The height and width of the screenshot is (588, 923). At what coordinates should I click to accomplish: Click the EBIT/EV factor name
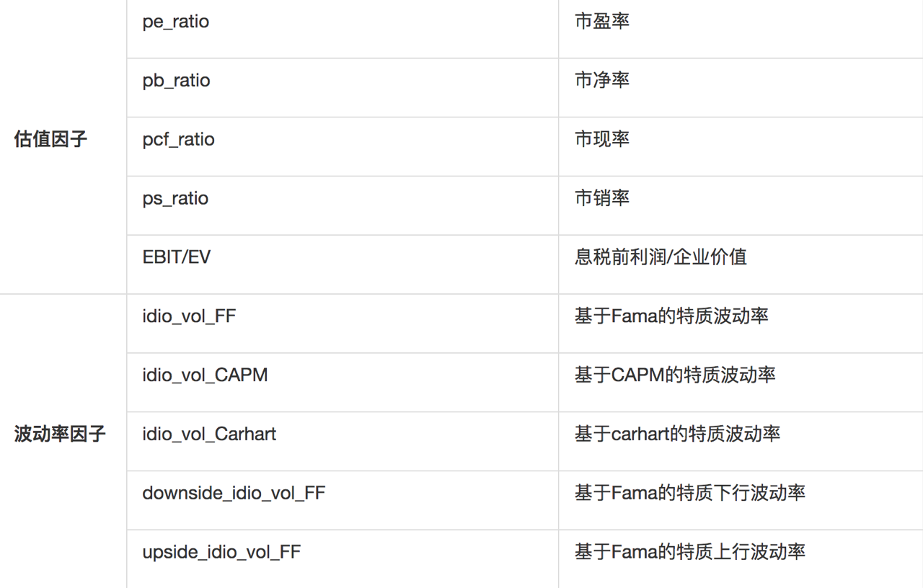[x=177, y=257]
